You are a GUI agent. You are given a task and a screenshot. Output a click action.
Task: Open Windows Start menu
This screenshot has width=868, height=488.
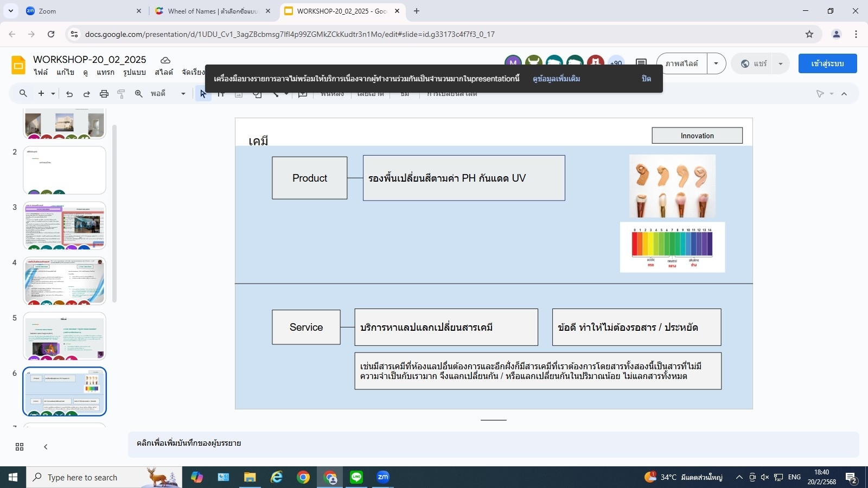[13, 477]
